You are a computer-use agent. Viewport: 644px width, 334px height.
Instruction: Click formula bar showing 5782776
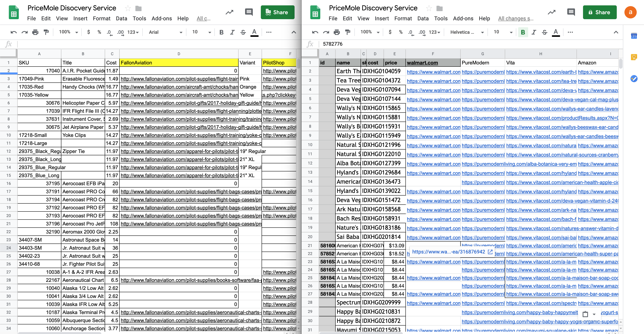click(470, 44)
